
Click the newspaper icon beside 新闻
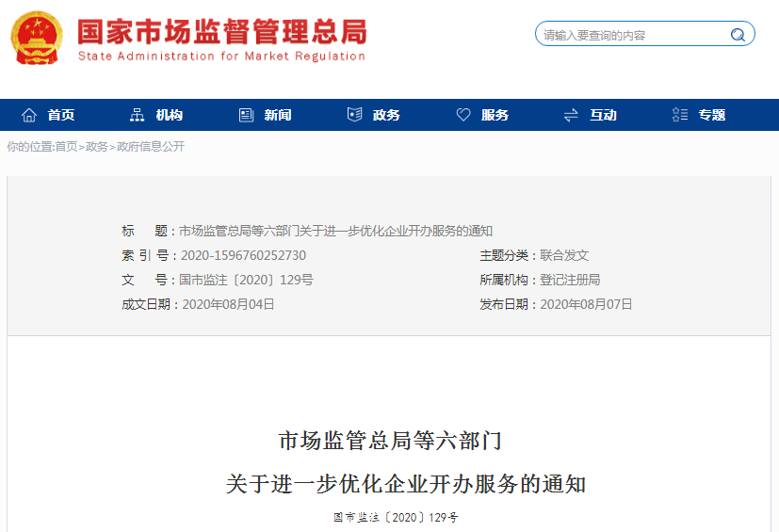(x=247, y=115)
